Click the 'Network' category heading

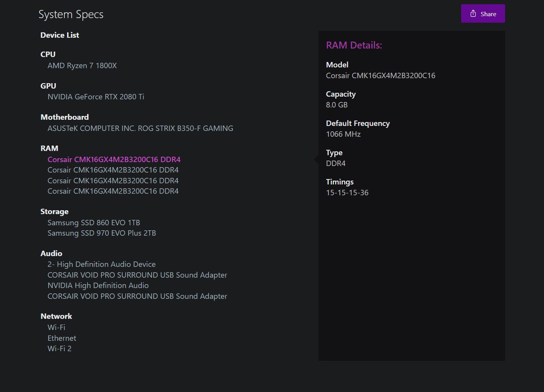pyautogui.click(x=56, y=317)
